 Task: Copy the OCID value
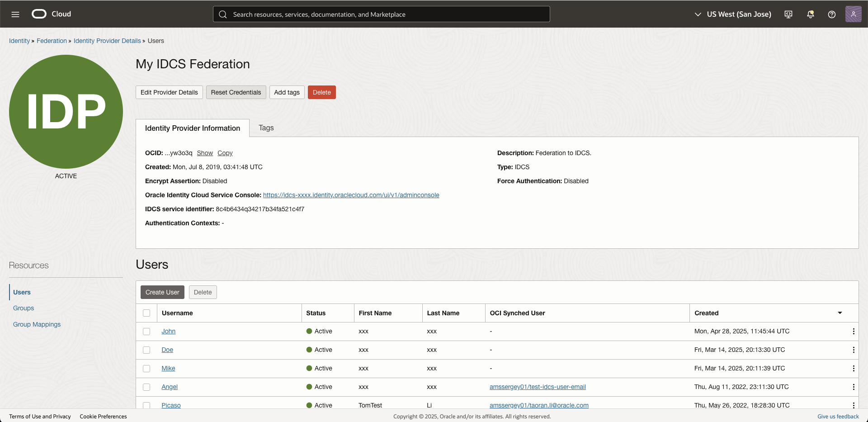pos(225,153)
